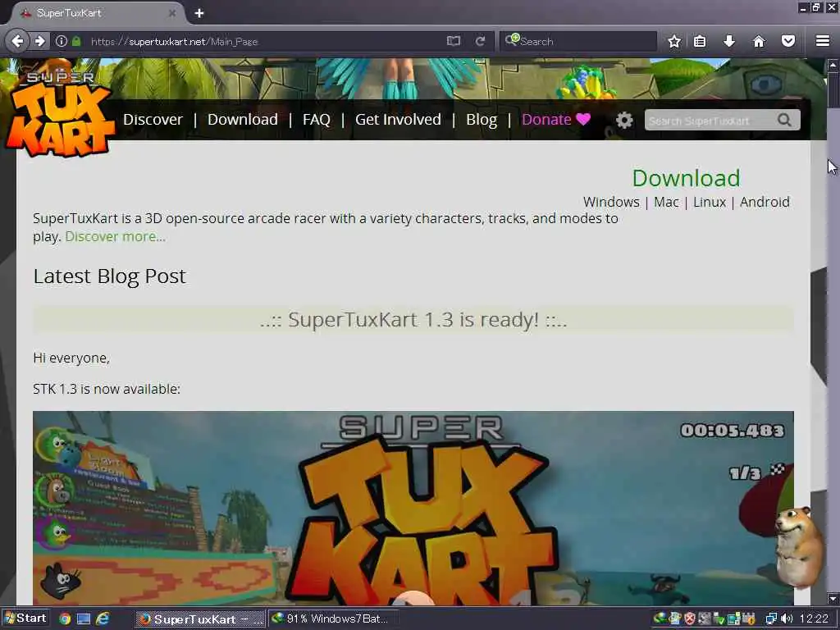
Task: Go to the browser home page icon
Action: coord(759,41)
